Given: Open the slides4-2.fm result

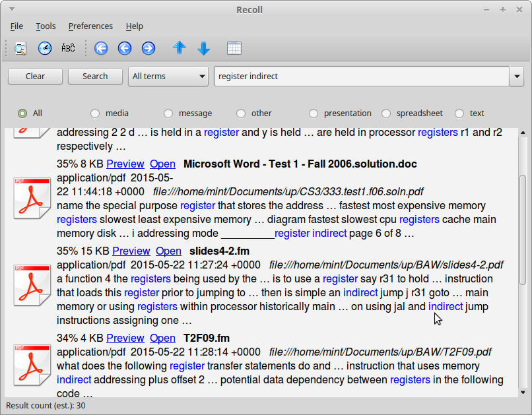Looking at the screenshot, I should (168, 251).
